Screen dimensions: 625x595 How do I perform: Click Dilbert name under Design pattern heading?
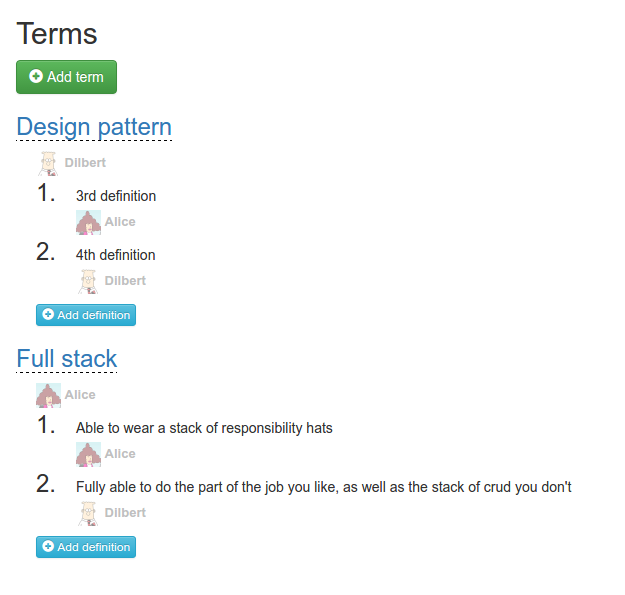[x=85, y=163]
